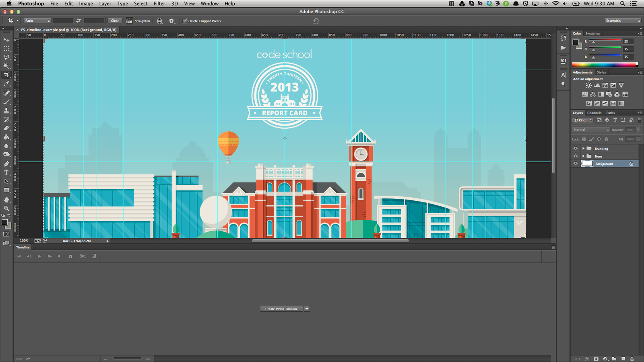The width and height of the screenshot is (644, 362).
Task: Select the Zoom tool
Action: [6, 208]
